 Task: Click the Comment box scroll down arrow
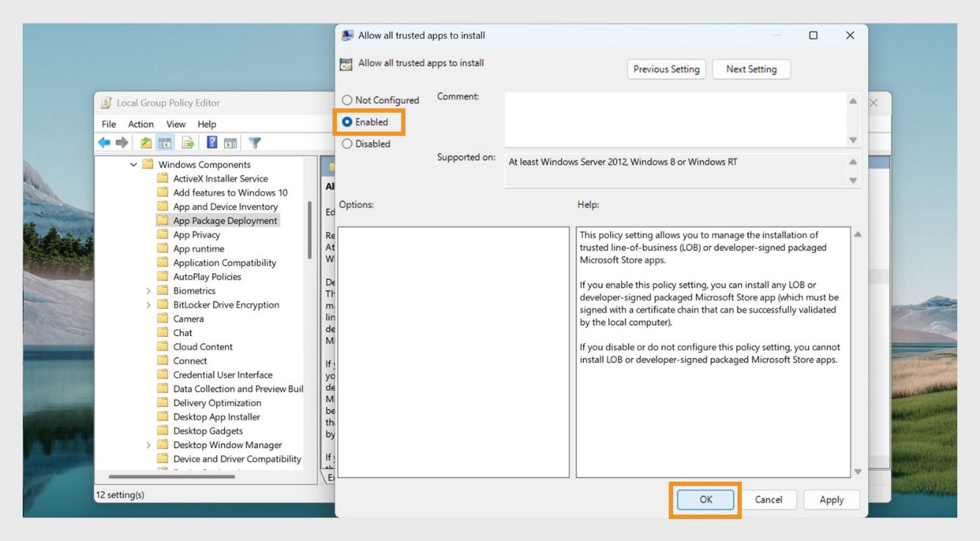click(x=853, y=140)
